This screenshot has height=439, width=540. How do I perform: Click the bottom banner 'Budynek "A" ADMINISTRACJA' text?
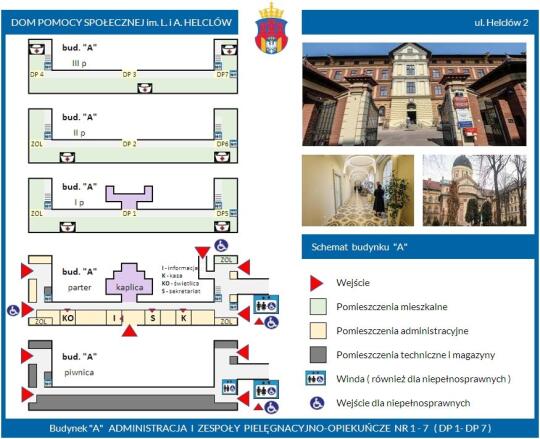(270, 428)
